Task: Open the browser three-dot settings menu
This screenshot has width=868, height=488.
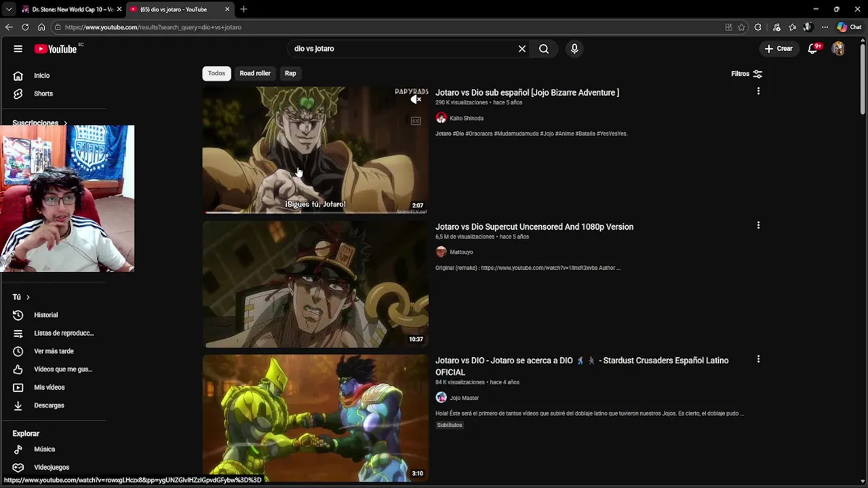Action: click(x=825, y=27)
